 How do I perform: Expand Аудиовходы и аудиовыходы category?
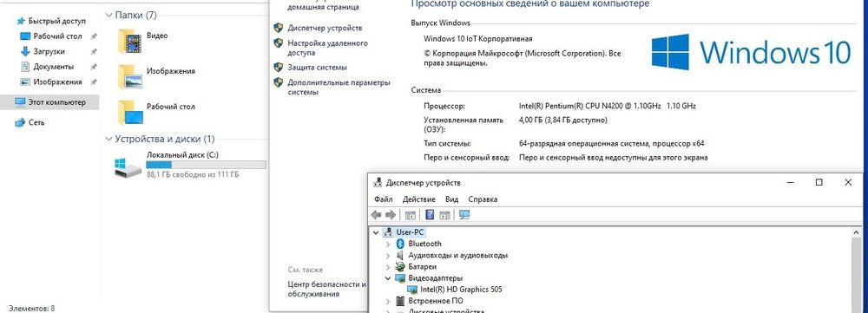tap(389, 256)
